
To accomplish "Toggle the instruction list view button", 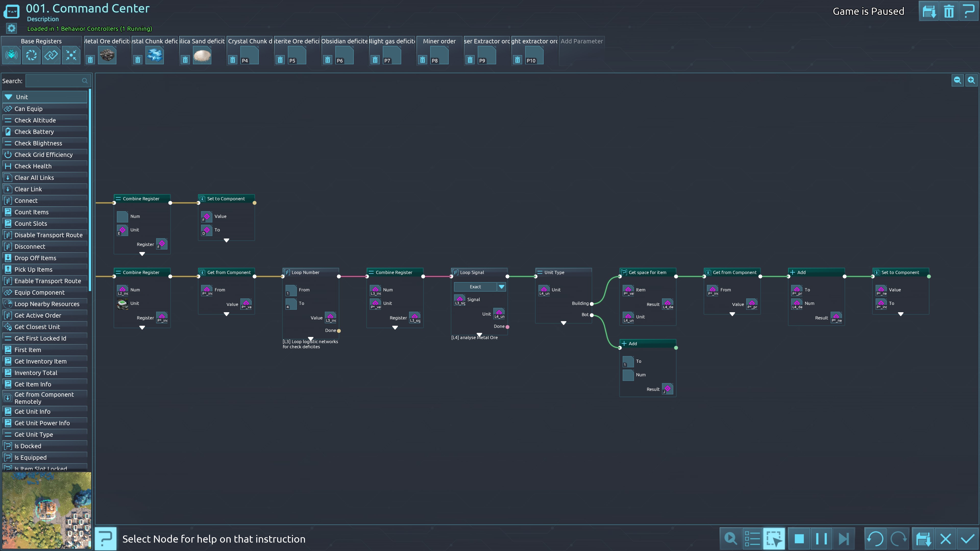I will click(752, 539).
